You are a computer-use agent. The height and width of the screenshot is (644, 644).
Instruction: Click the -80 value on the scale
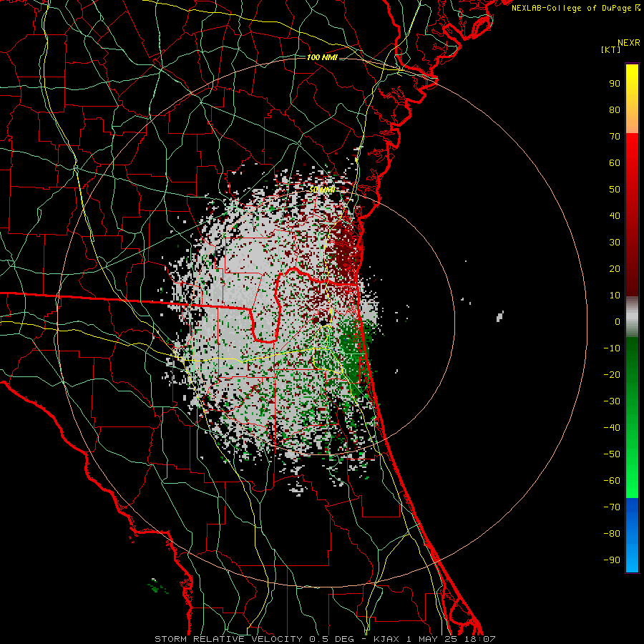(x=612, y=534)
